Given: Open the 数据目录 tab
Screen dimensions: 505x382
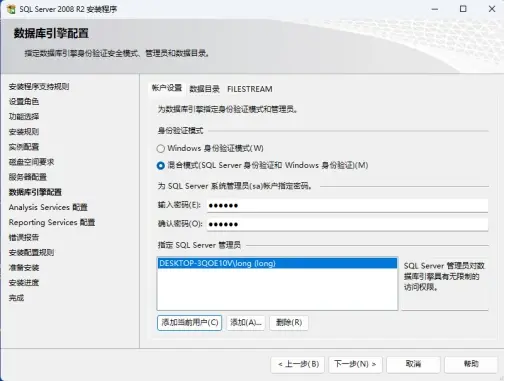Looking at the screenshot, I should coord(204,89).
